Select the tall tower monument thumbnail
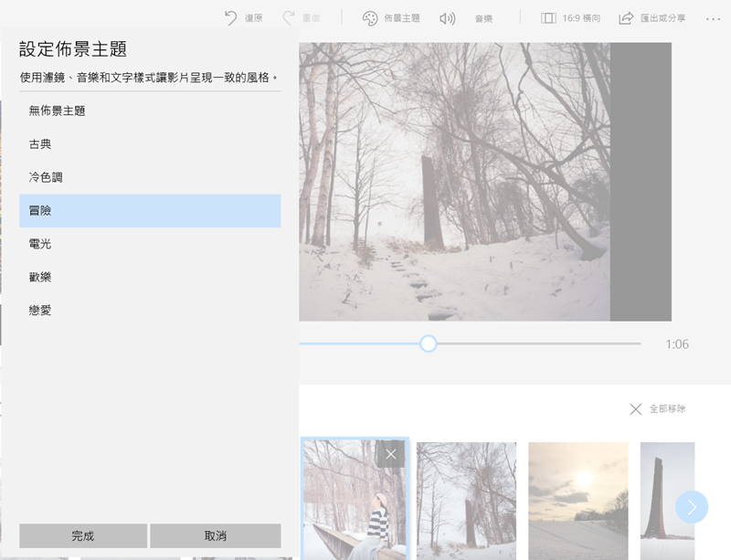This screenshot has width=731, height=560. [667, 501]
